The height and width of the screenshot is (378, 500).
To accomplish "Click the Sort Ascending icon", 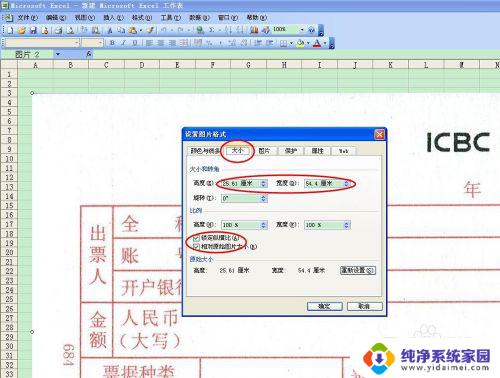I will tap(228, 30).
